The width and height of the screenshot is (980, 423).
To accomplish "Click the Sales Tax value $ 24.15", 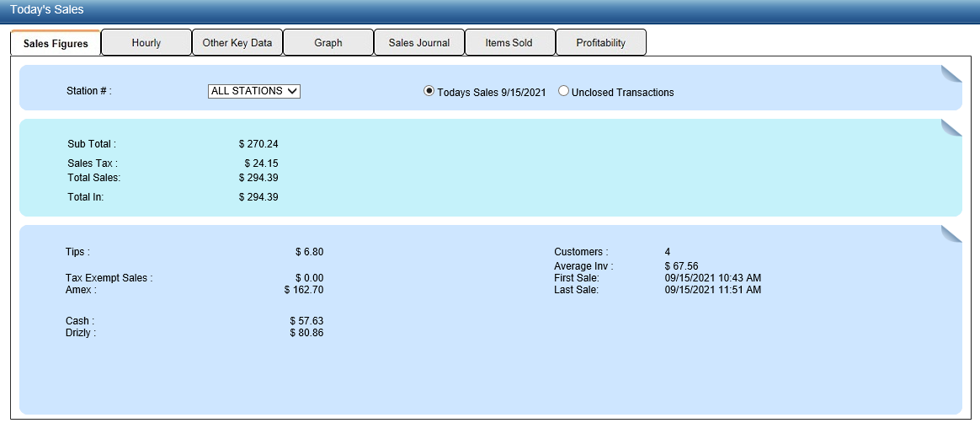I will [261, 163].
